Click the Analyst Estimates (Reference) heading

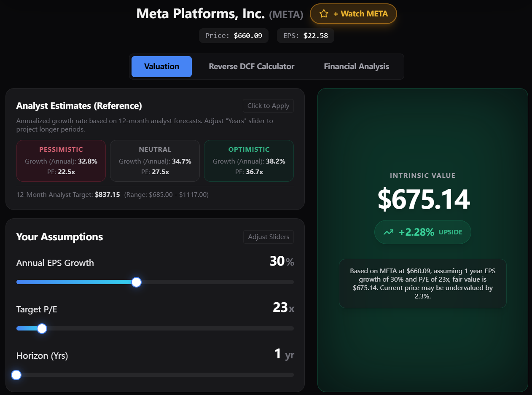(79, 106)
